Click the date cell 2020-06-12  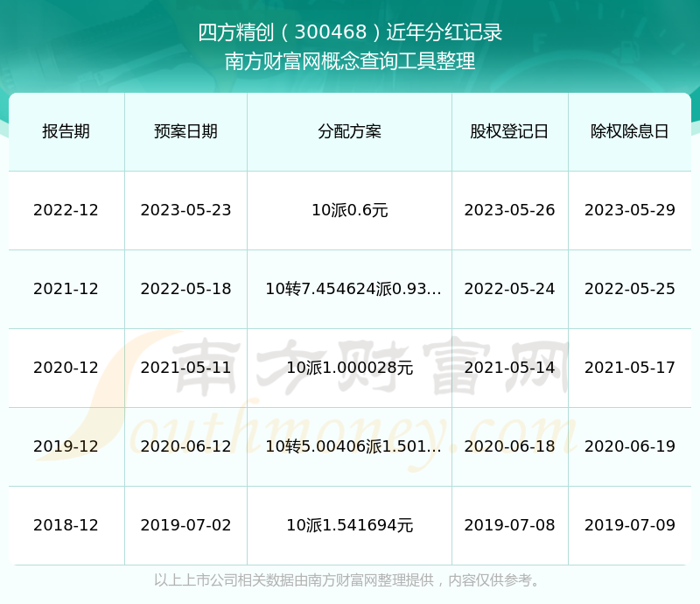(x=185, y=446)
